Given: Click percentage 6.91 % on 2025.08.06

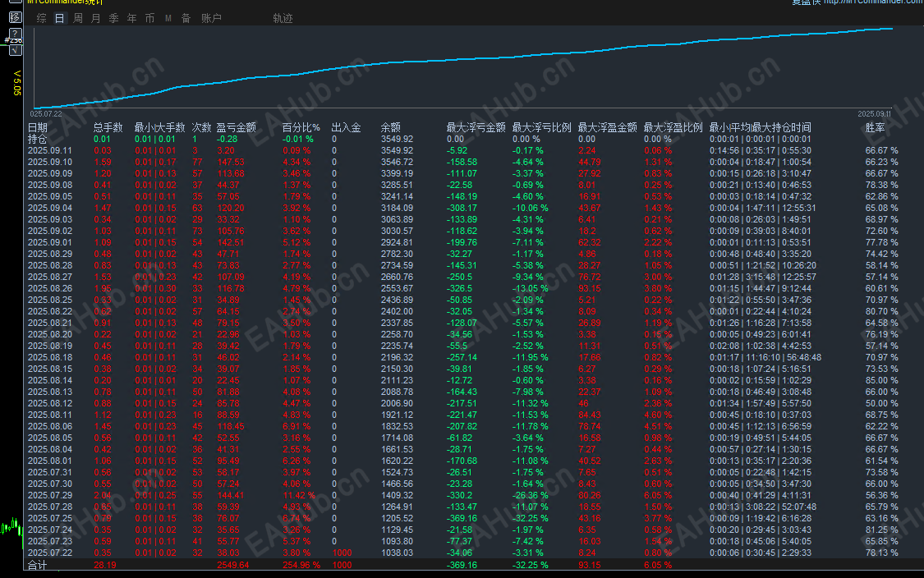Looking at the screenshot, I should (297, 427).
